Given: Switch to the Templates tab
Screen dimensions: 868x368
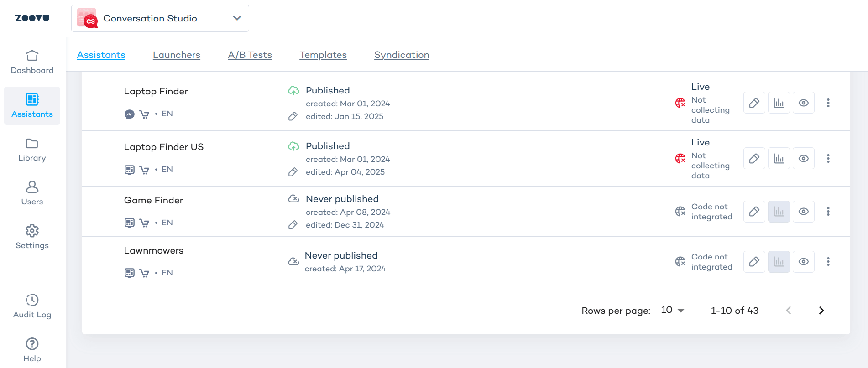Looking at the screenshot, I should point(323,55).
